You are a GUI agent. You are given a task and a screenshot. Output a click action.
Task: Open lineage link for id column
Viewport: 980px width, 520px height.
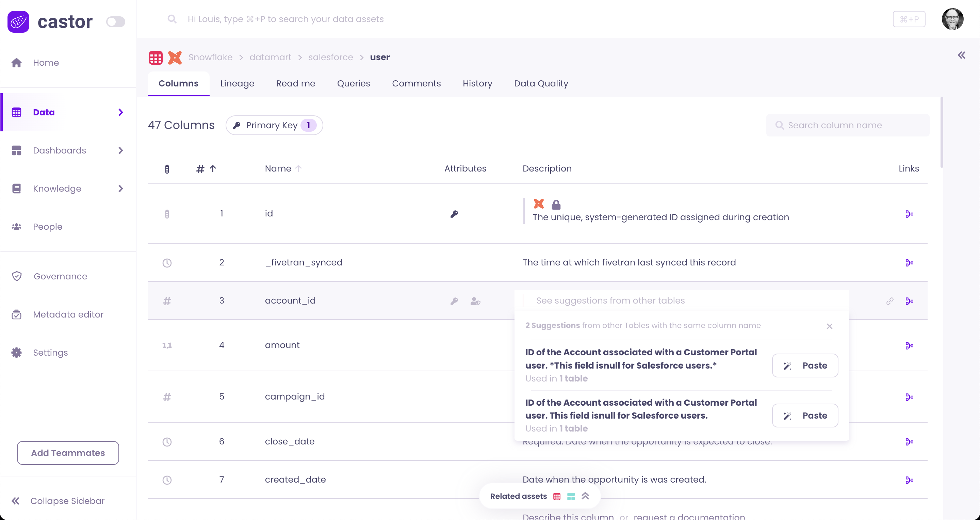909,214
